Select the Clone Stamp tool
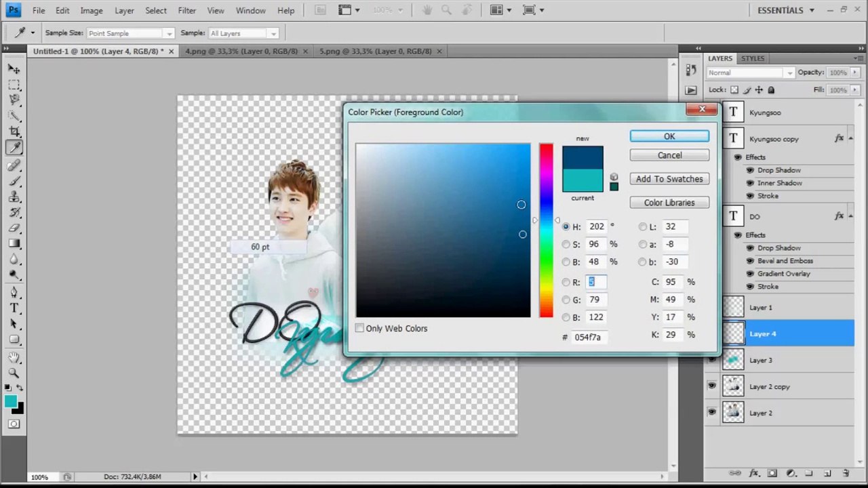Image resolution: width=868 pixels, height=488 pixels. coord(14,197)
